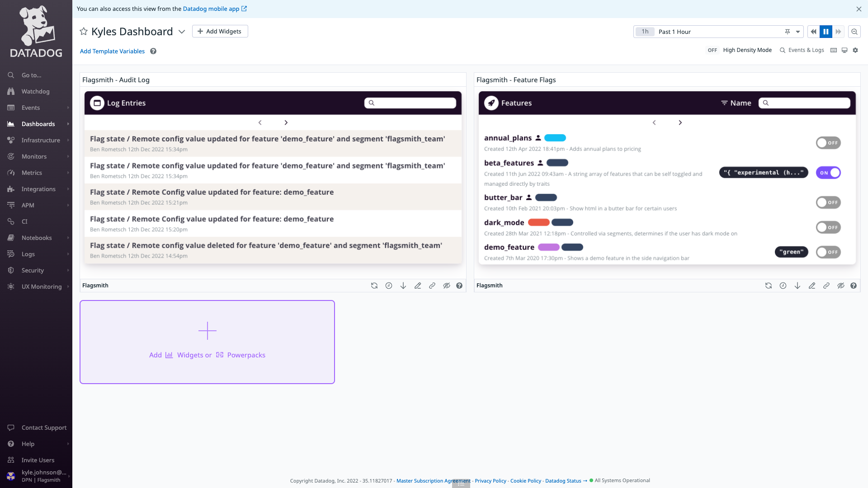This screenshot has height=488, width=868.
Task: Expand Kyles Dashboard options chevron
Action: pyautogui.click(x=182, y=32)
